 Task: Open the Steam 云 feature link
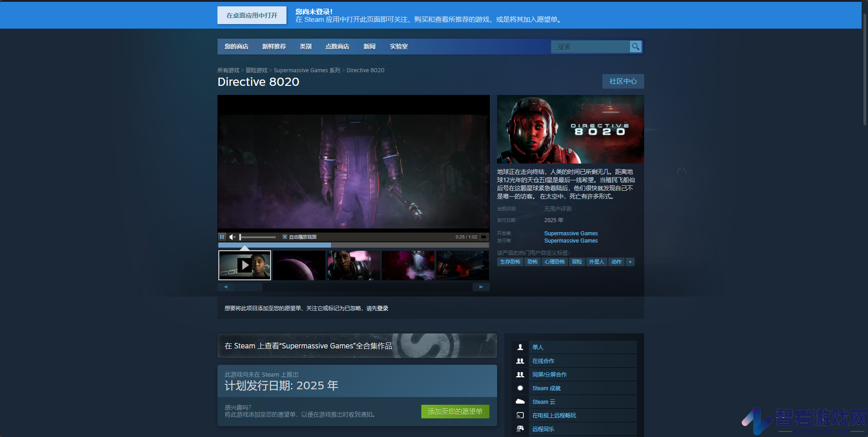pyautogui.click(x=544, y=402)
